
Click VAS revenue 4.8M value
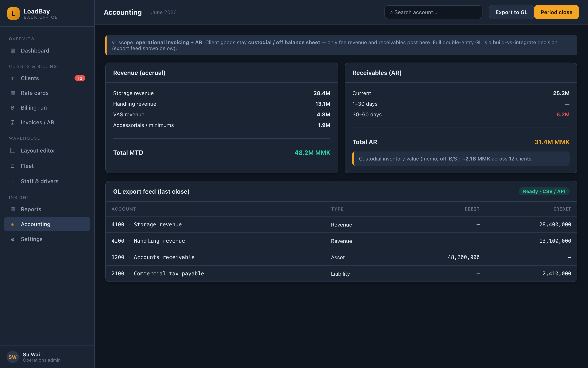(x=323, y=114)
